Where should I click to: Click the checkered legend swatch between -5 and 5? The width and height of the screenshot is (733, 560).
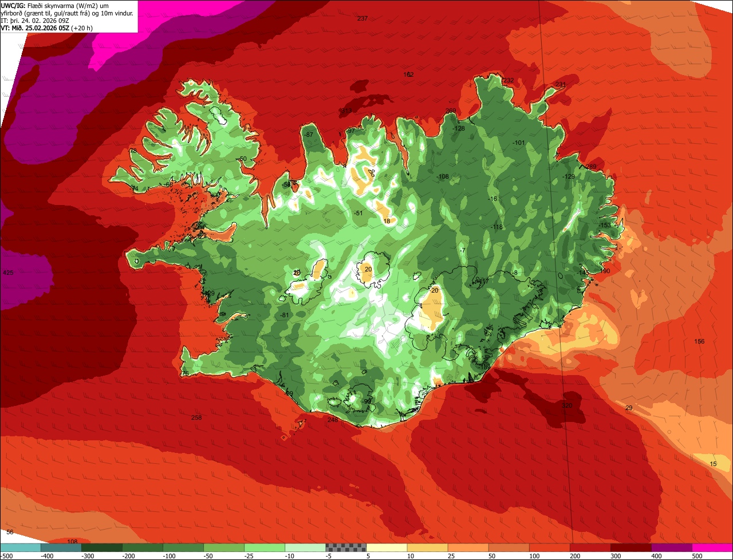click(x=346, y=547)
